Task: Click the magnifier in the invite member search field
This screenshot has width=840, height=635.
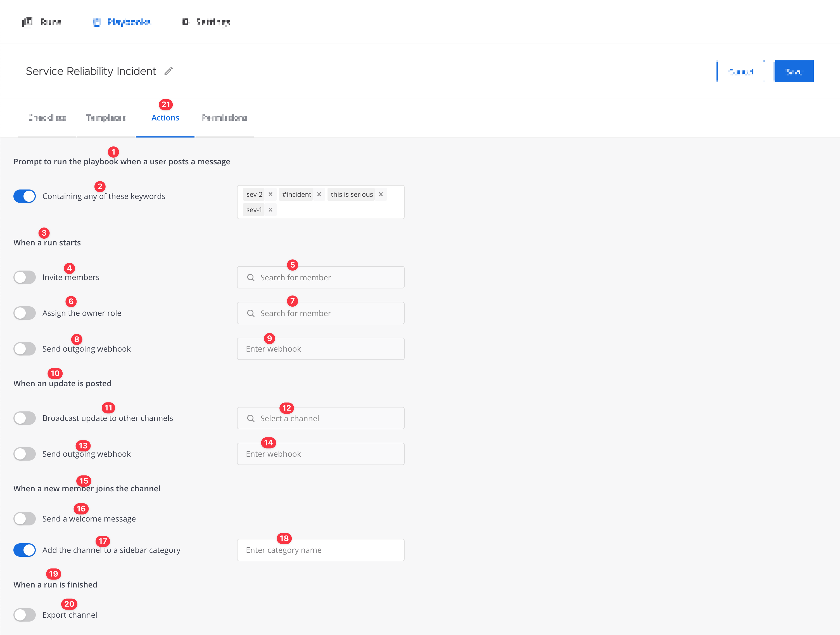Action: tap(251, 277)
